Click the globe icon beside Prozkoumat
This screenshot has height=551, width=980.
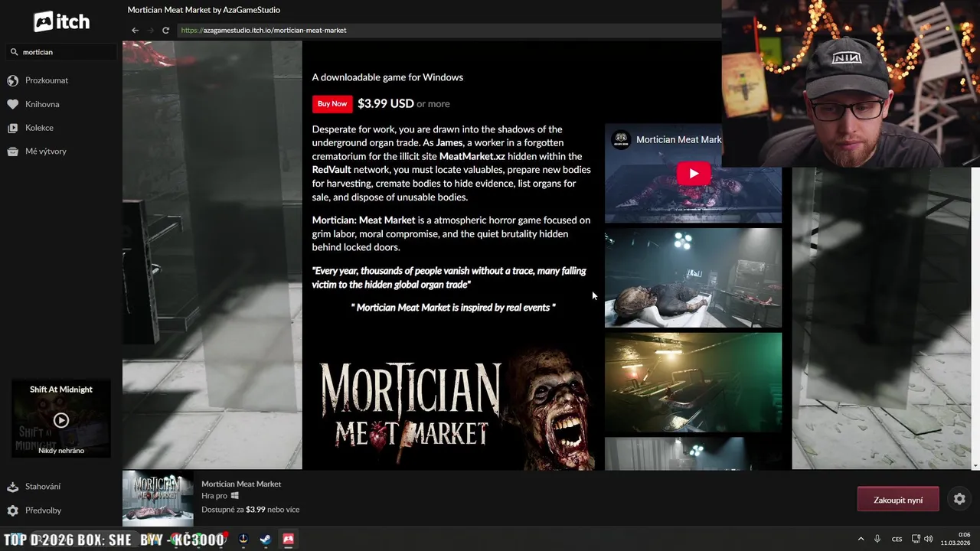[12, 80]
